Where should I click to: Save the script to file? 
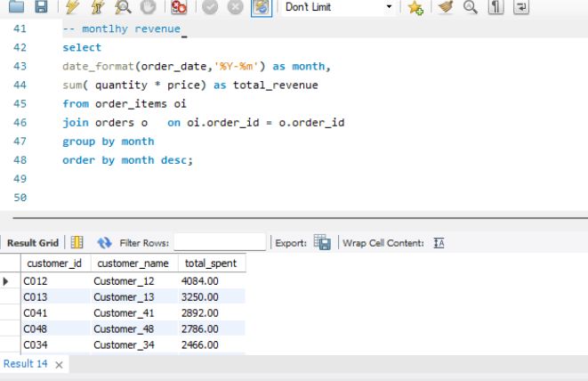pos(41,6)
